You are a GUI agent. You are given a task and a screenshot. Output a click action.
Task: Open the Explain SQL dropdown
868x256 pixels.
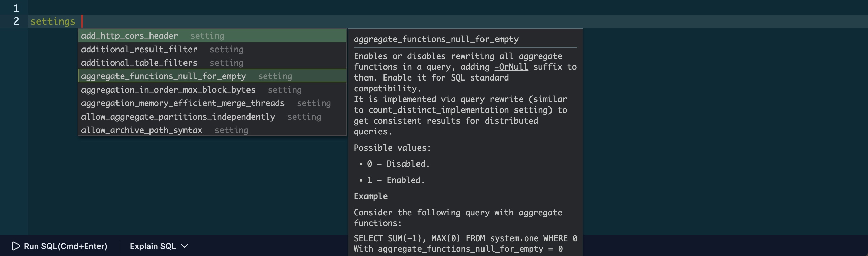[x=153, y=246]
